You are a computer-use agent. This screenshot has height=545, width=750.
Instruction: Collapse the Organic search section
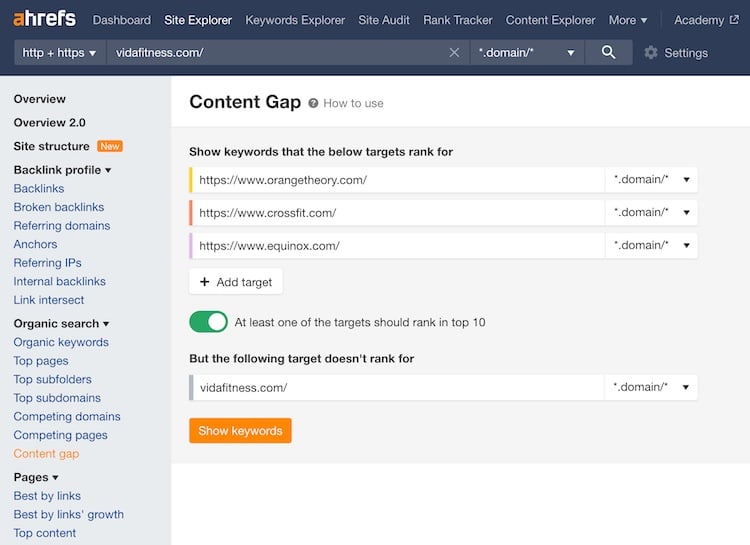point(61,323)
